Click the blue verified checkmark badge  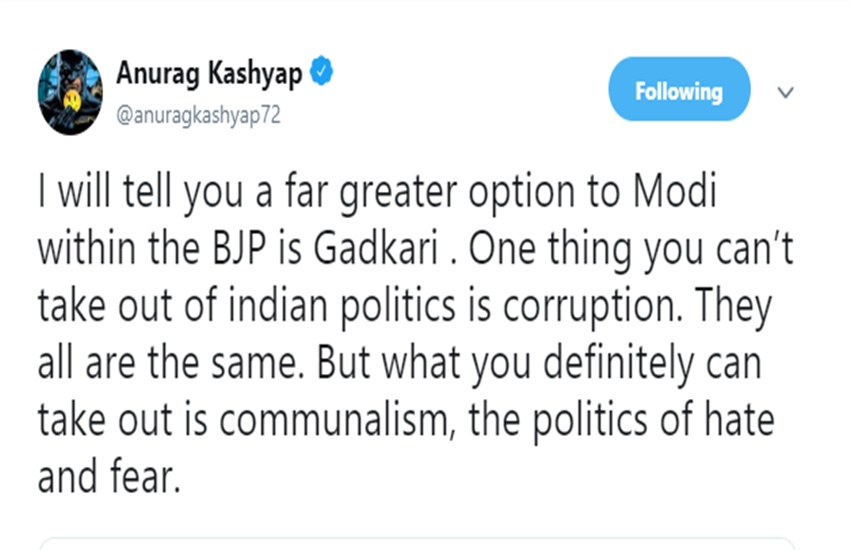[321, 72]
